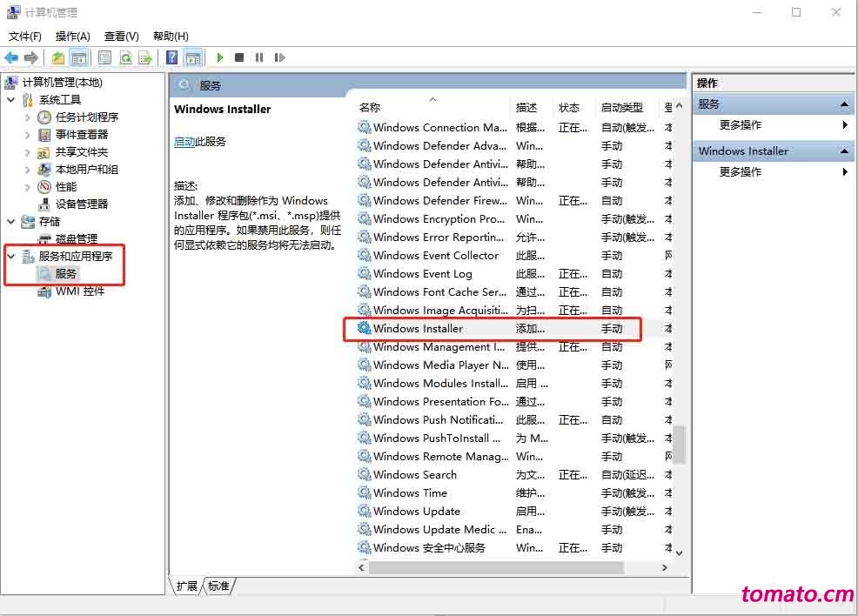Screen dimensions: 858x616
Task: Click the Export List toolbar icon
Action: (x=145, y=57)
